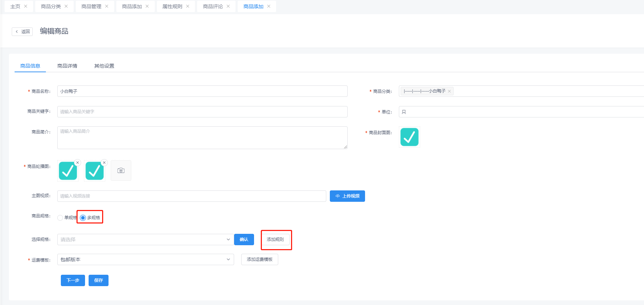Image resolution: width=644 pixels, height=305 pixels.
Task: Open the 商品详情 section tab
Action: click(x=67, y=66)
